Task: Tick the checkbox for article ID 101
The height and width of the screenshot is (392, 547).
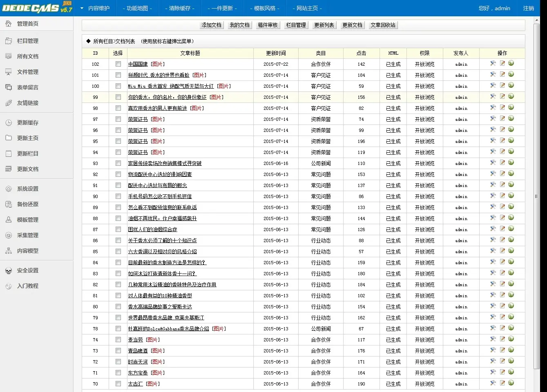Action: click(x=118, y=75)
